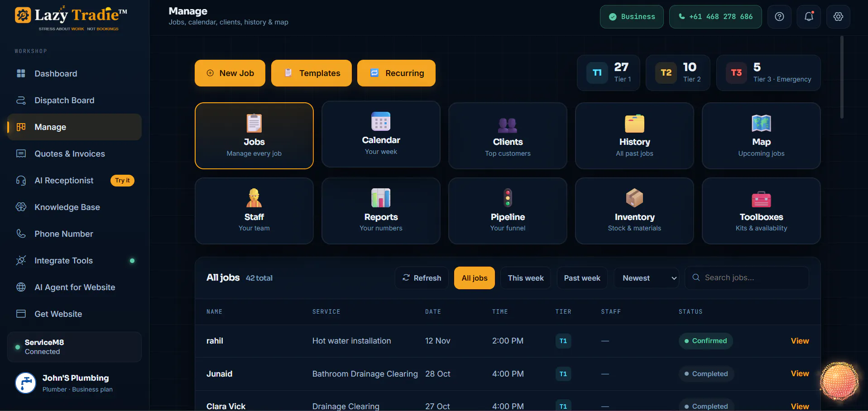This screenshot has width=868, height=411.
Task: Refresh the jobs list
Action: pyautogui.click(x=422, y=278)
